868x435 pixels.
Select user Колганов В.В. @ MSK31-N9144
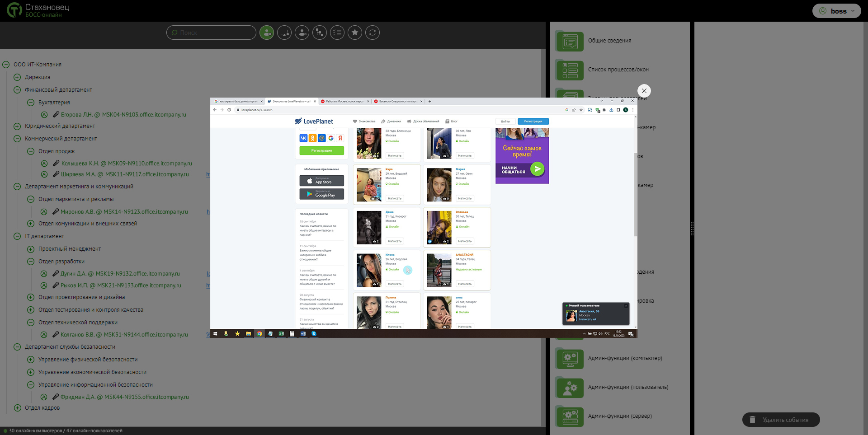point(124,335)
